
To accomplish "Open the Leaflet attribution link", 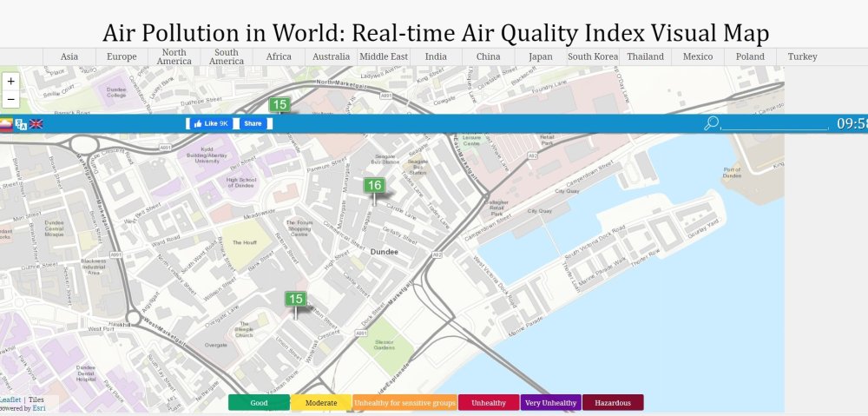I will click(x=10, y=399).
